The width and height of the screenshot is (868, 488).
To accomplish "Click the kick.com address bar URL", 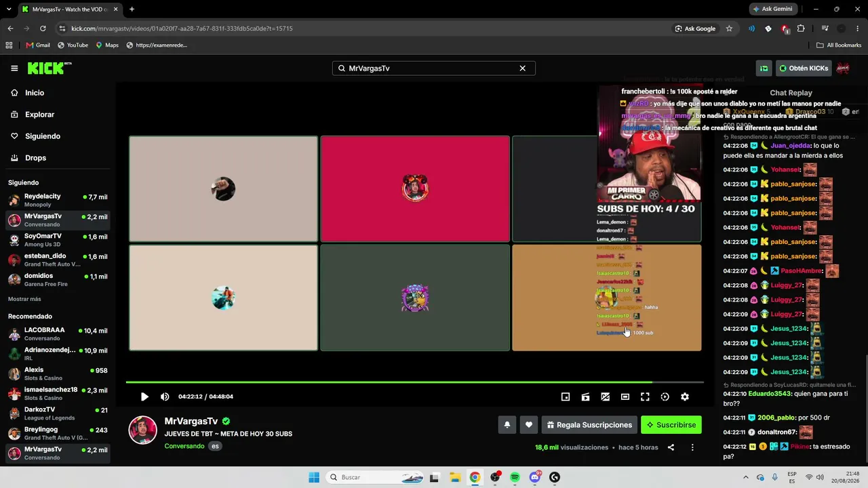I will point(182,28).
